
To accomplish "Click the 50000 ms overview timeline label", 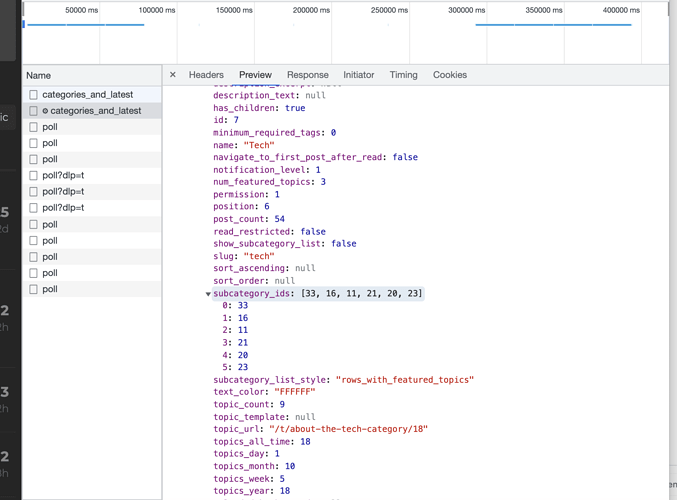I will (x=81, y=10).
